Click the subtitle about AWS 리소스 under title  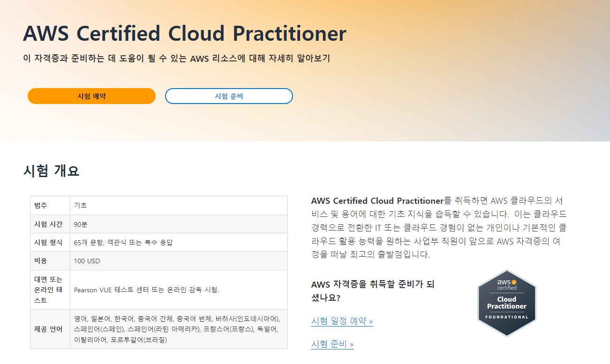(177, 59)
